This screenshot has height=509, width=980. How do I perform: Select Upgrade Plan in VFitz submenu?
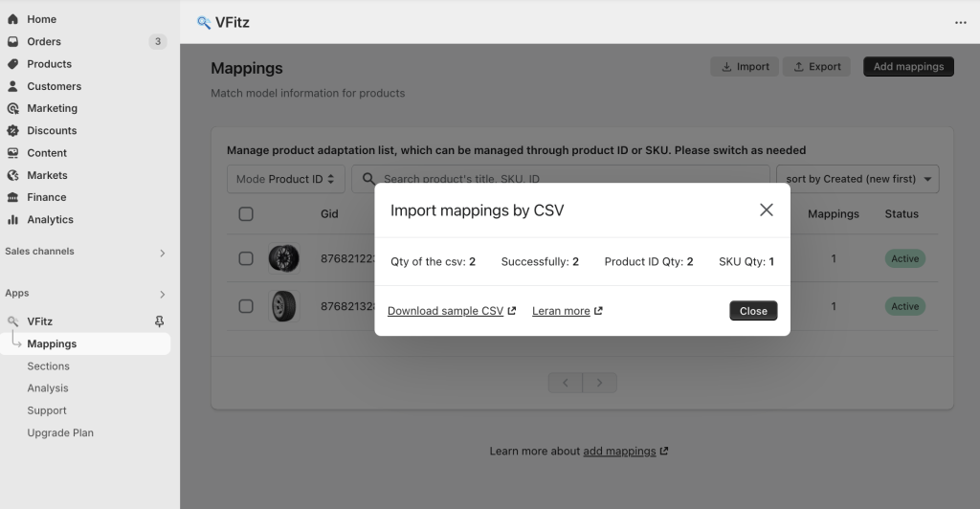60,432
